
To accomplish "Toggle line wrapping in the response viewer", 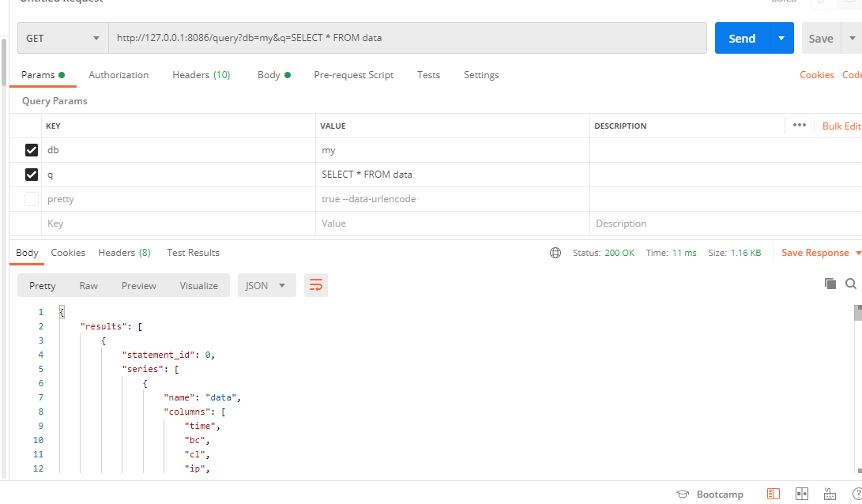I will click(316, 284).
